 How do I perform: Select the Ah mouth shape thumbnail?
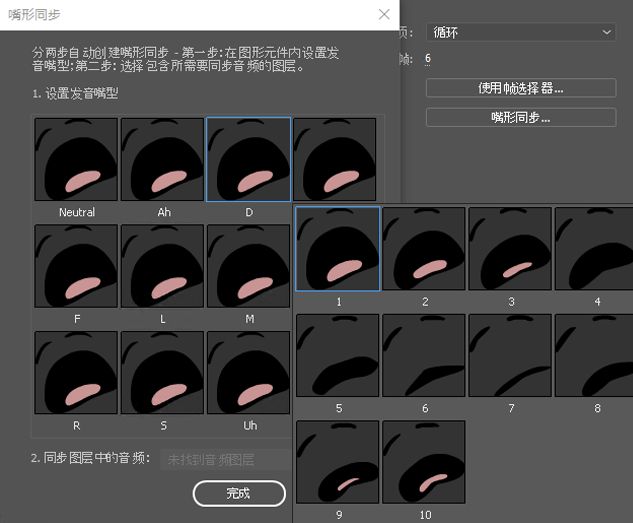click(162, 159)
